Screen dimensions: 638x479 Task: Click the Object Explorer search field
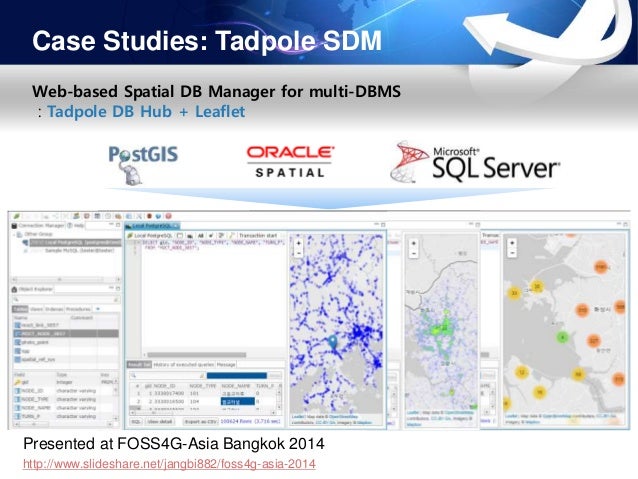point(66,300)
